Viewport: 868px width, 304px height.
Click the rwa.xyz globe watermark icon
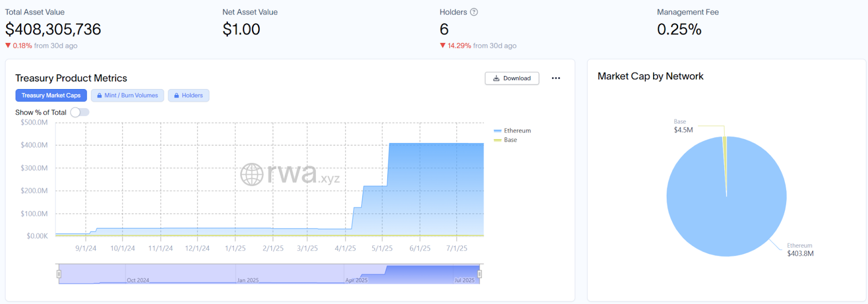pos(252,175)
